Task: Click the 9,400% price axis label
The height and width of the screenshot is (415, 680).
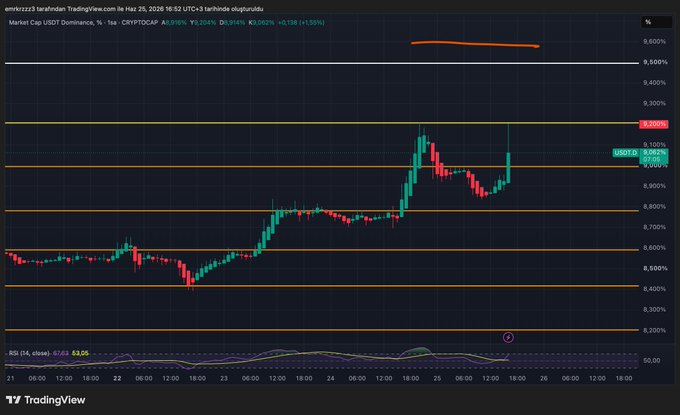Action: click(654, 82)
